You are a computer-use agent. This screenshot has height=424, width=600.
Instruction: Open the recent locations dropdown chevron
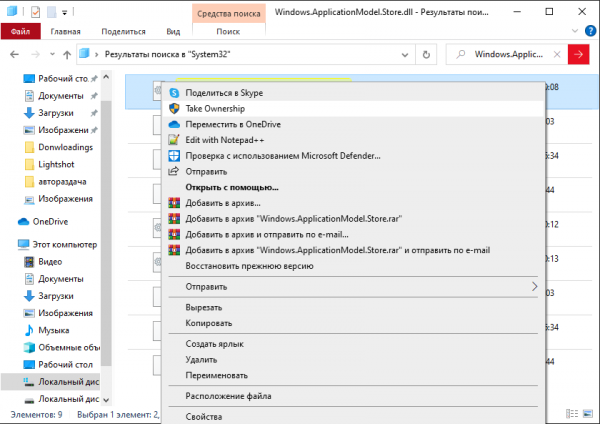tap(49, 53)
